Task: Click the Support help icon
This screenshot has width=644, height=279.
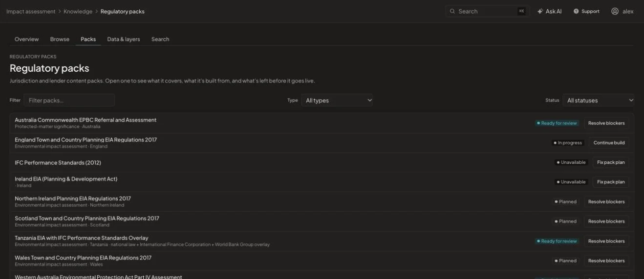Action: [576, 11]
